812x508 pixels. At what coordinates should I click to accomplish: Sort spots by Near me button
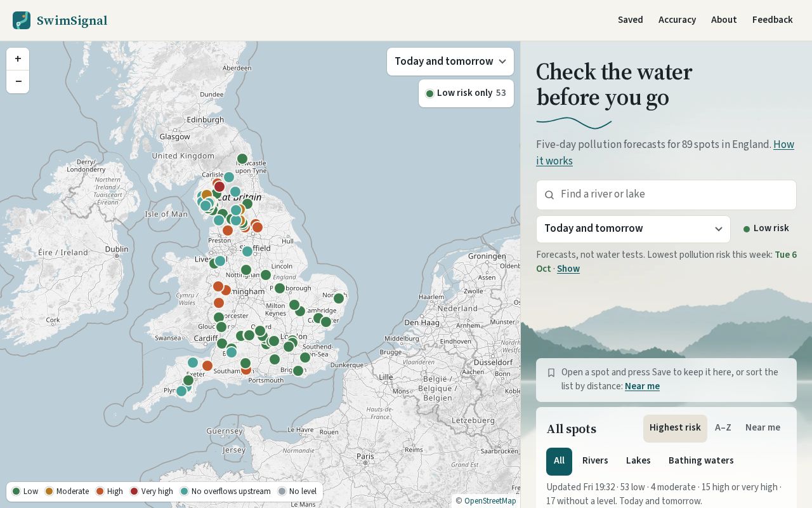[763, 428]
